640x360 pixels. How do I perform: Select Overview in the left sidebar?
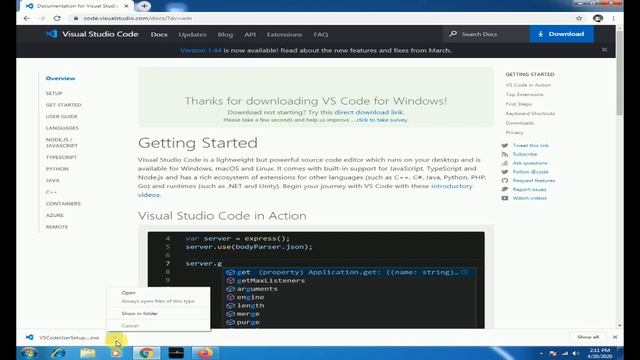coord(60,78)
